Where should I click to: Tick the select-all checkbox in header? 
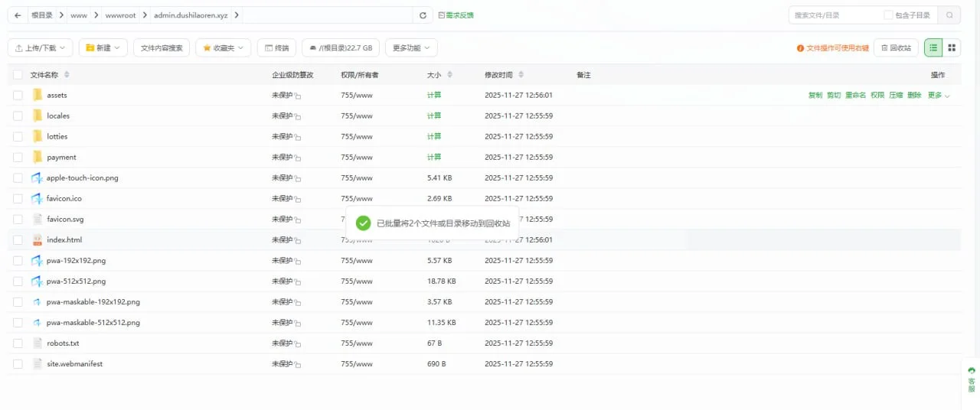click(18, 75)
